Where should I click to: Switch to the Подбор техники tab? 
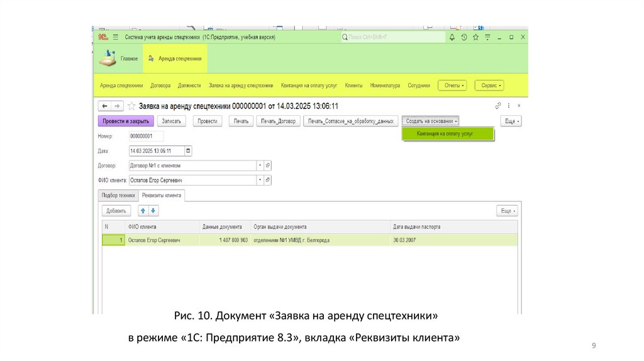click(x=118, y=196)
